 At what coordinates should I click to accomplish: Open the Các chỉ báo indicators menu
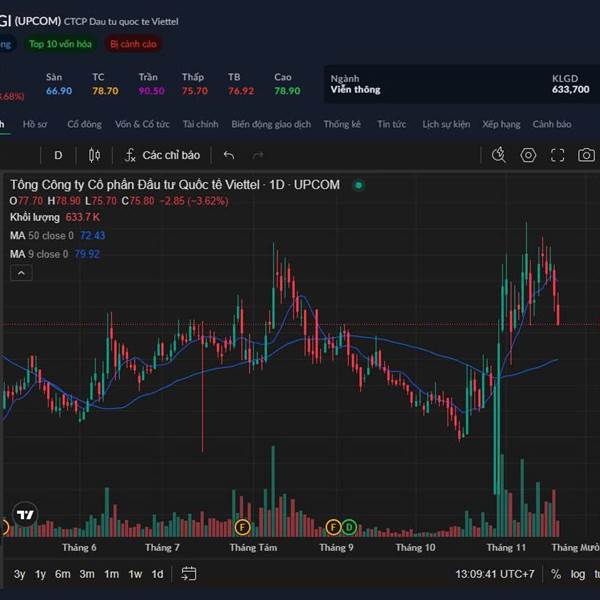[x=162, y=155]
